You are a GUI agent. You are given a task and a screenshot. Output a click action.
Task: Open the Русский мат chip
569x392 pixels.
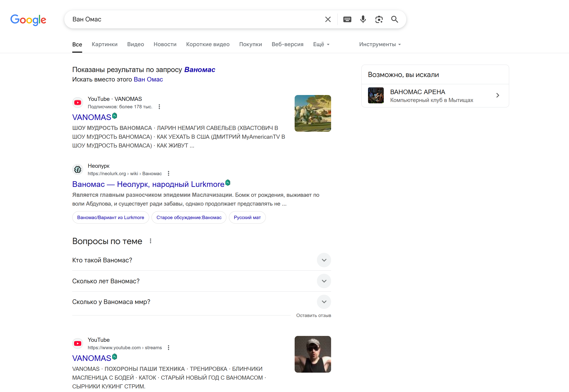pos(247,218)
